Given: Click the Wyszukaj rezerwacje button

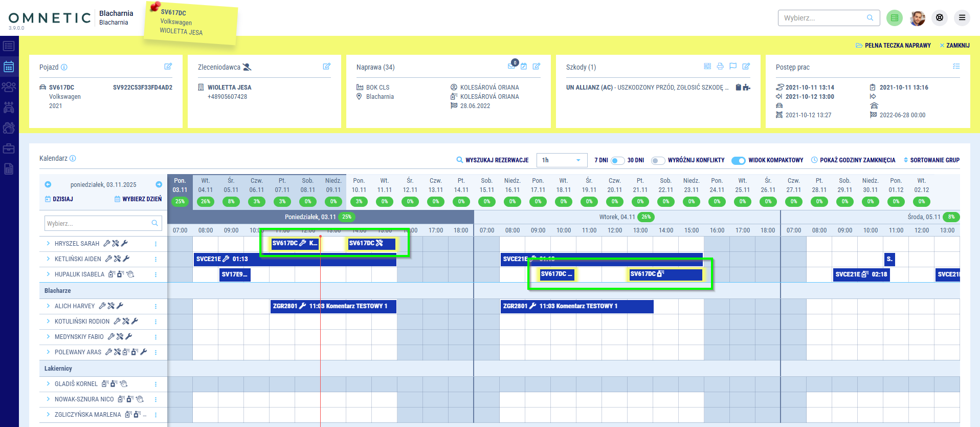Looking at the screenshot, I should pos(492,160).
